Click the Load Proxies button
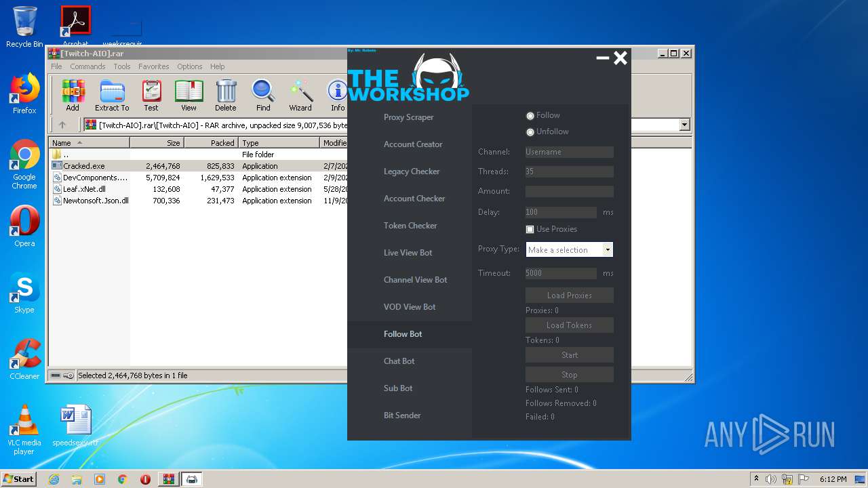Screen dimensions: 868x488 click(570, 296)
